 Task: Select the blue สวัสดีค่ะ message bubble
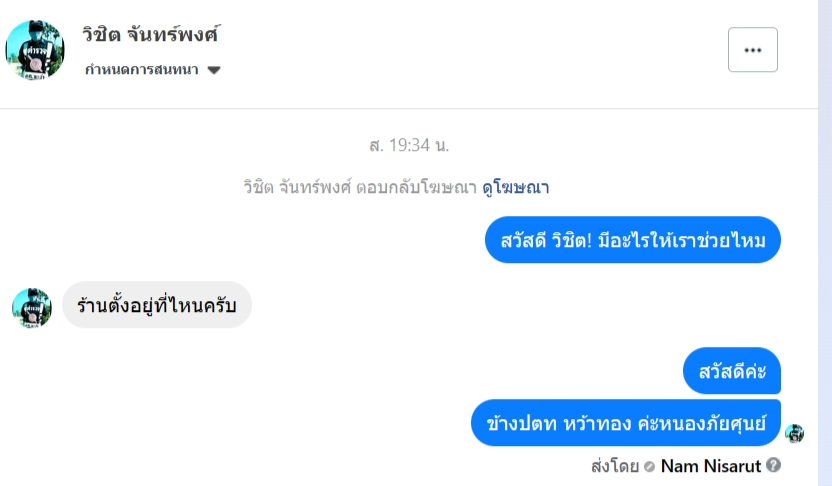732,371
